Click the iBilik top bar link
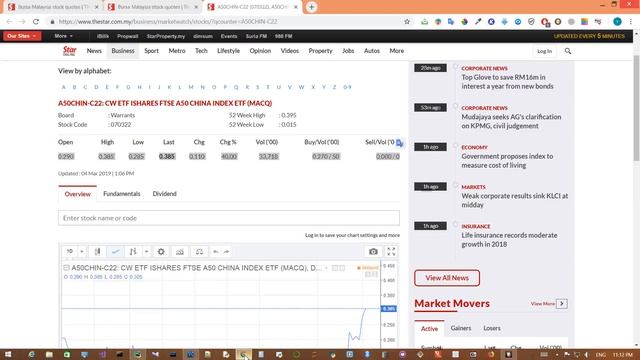Image resolution: width=640 pixels, height=360 pixels. point(103,36)
